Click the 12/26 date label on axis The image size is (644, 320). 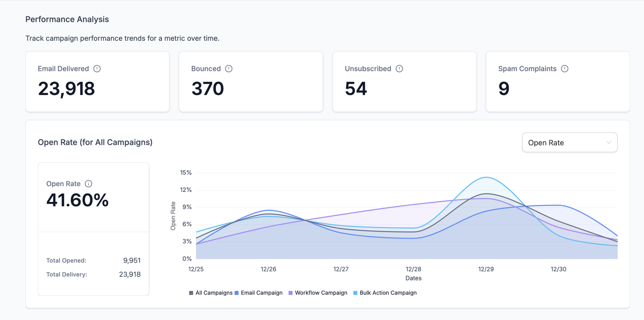tap(268, 269)
